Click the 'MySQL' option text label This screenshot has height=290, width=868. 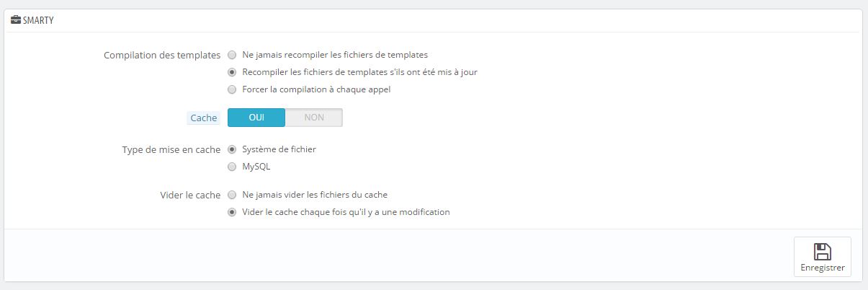(x=256, y=167)
